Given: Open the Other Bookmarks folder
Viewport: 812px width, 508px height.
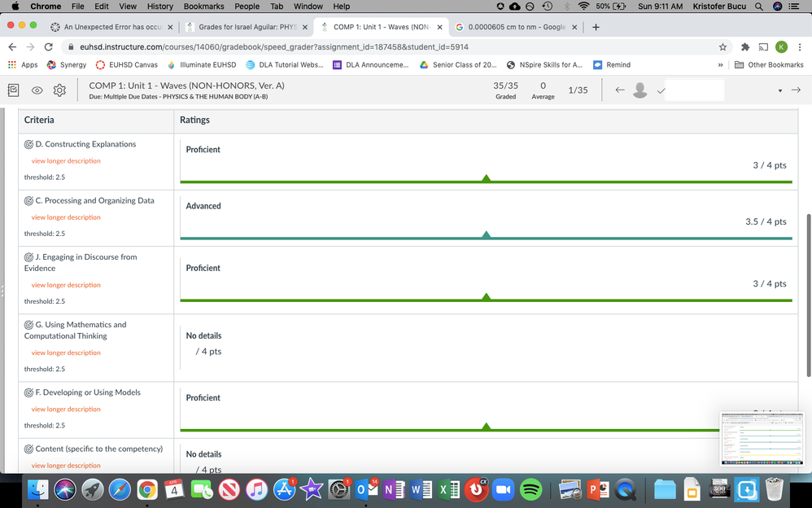Looking at the screenshot, I should coord(769,65).
